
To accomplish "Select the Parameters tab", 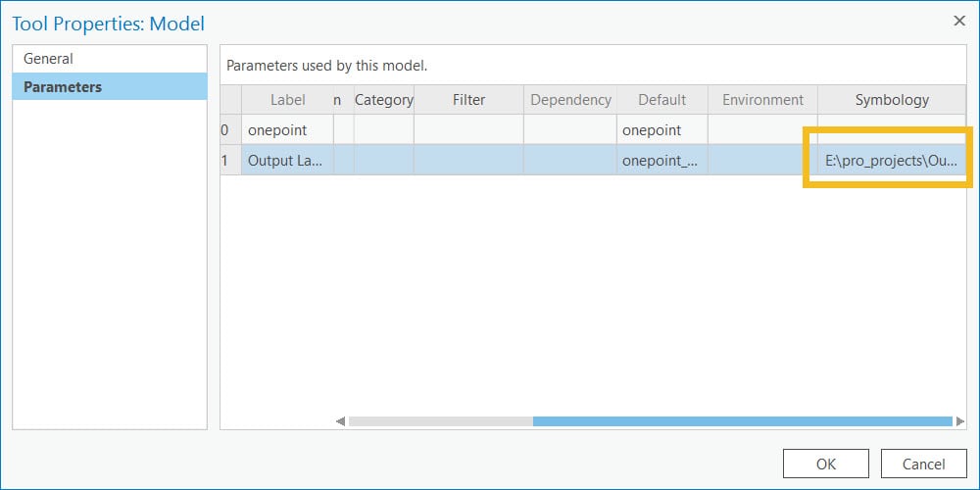I will coord(109,86).
